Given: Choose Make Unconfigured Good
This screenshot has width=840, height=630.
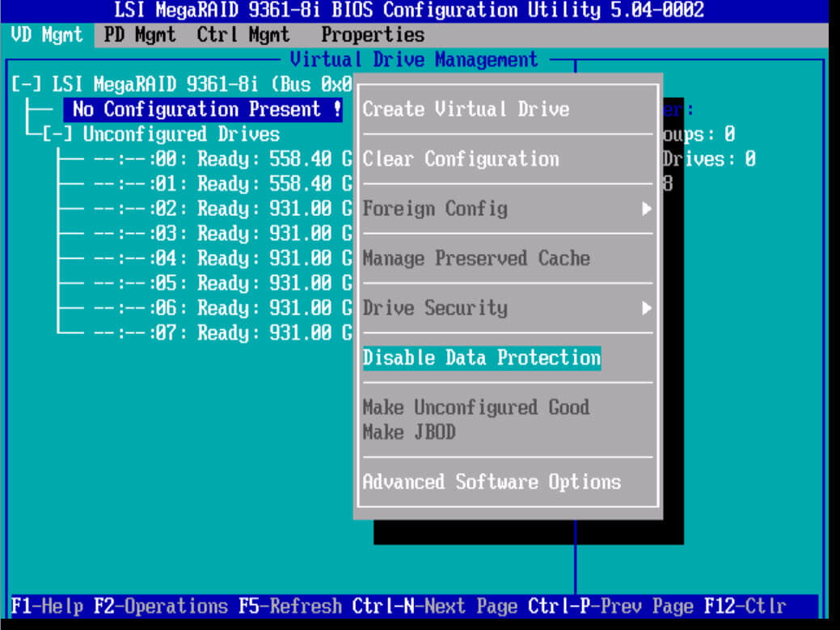Looking at the screenshot, I should [475, 407].
